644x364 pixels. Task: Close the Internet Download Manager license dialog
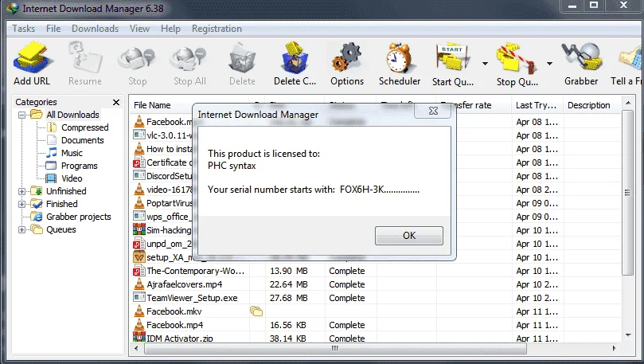433,111
